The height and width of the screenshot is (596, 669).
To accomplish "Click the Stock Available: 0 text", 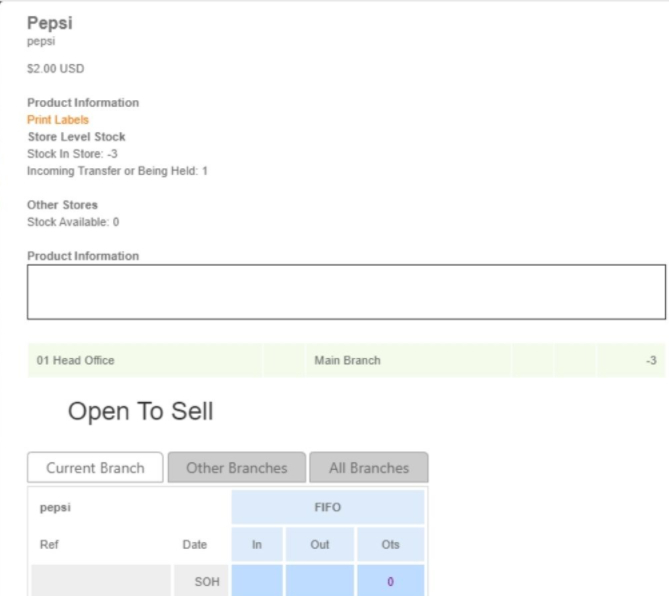I will click(73, 222).
